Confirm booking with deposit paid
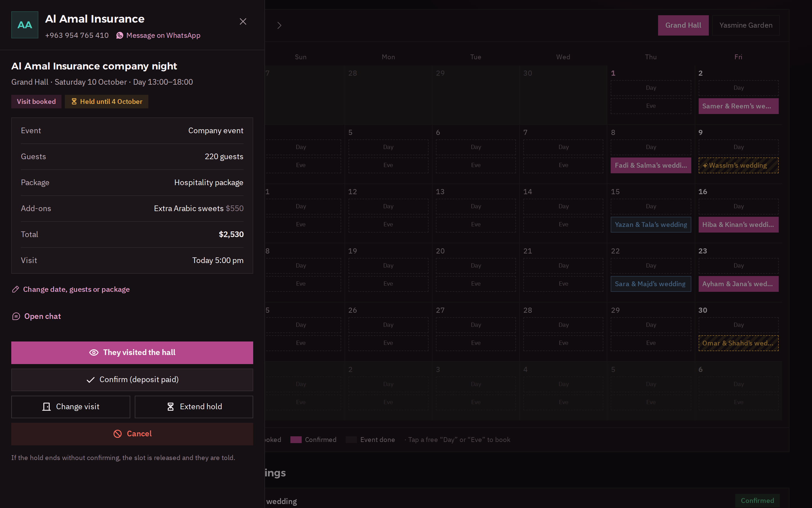Viewport: 812px width, 508px height. tap(132, 380)
